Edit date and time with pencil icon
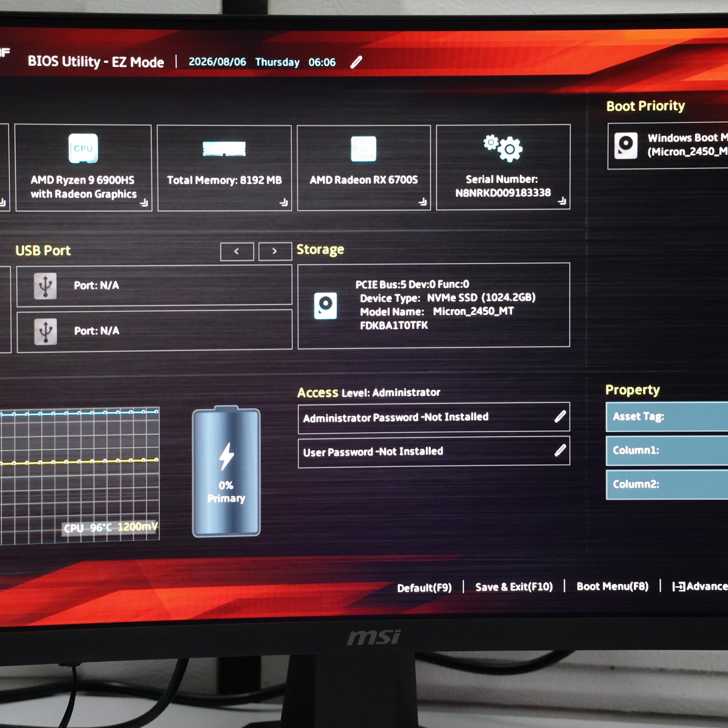This screenshot has width=728, height=728. point(356,62)
